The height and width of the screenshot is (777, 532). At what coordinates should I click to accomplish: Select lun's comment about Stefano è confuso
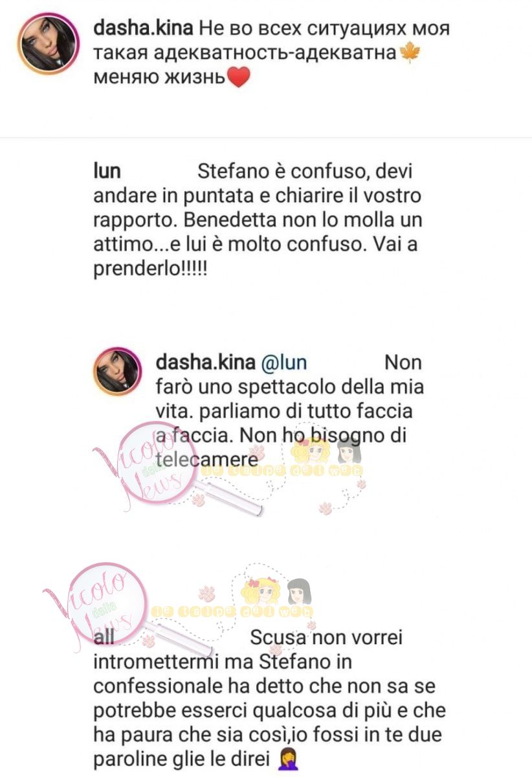tap(258, 220)
